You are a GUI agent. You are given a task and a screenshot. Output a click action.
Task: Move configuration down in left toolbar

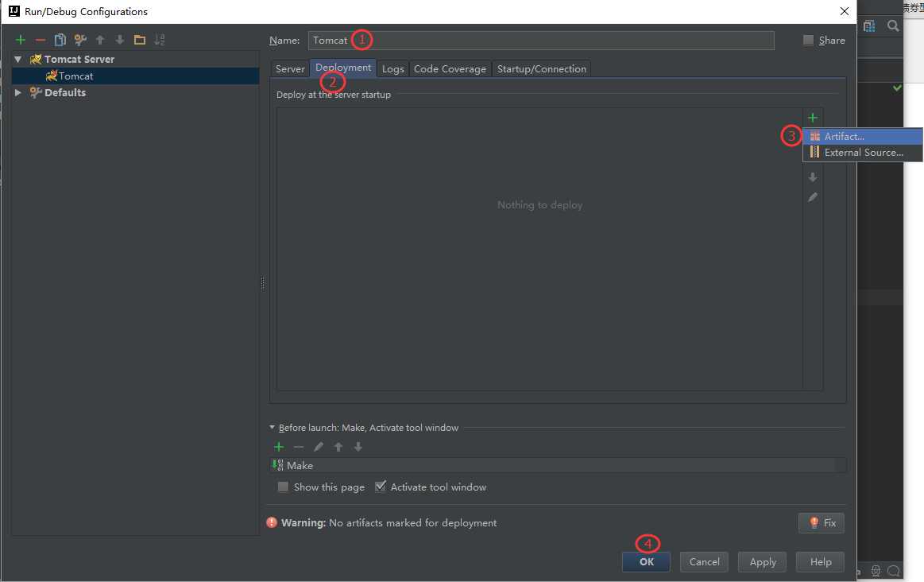pos(120,40)
